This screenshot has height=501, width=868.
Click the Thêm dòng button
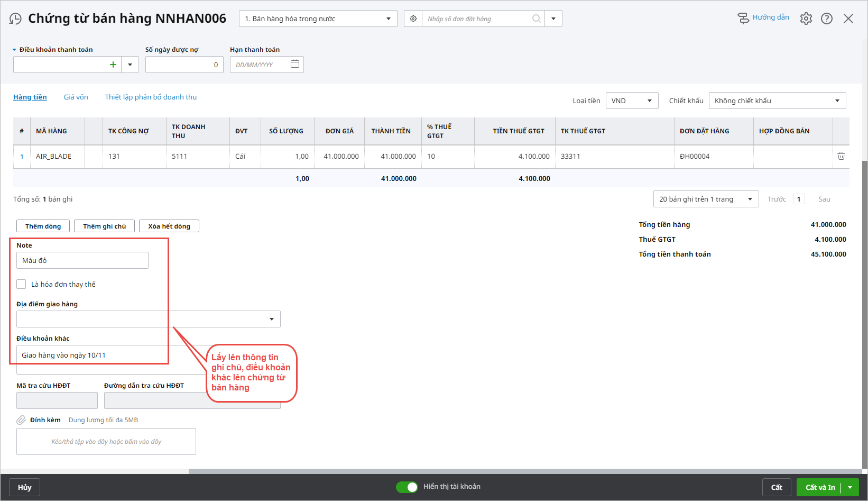[x=43, y=226]
